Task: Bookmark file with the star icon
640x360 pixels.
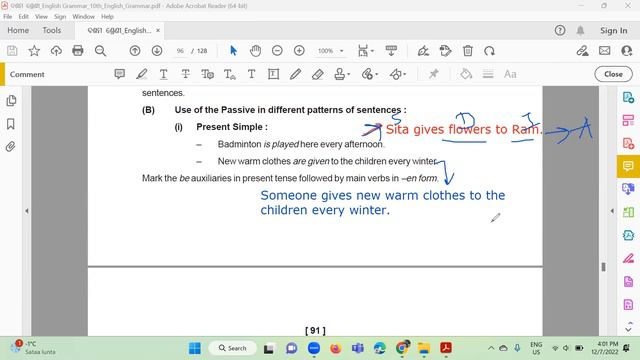Action: [34, 51]
